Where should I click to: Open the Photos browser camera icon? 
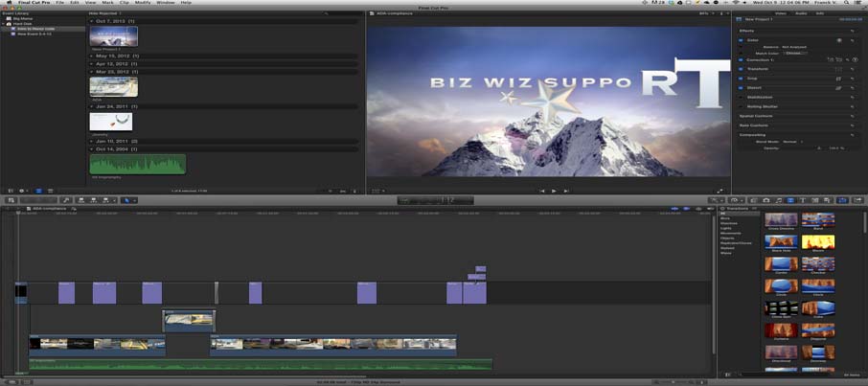[766, 200]
